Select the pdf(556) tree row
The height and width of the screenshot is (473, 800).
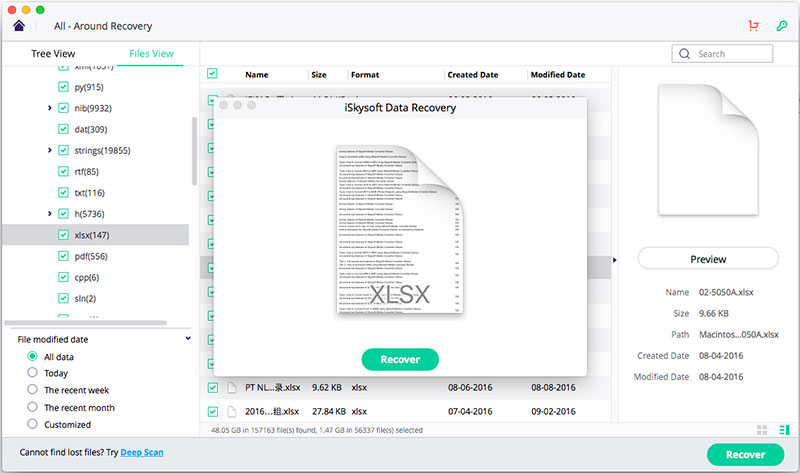(x=95, y=256)
